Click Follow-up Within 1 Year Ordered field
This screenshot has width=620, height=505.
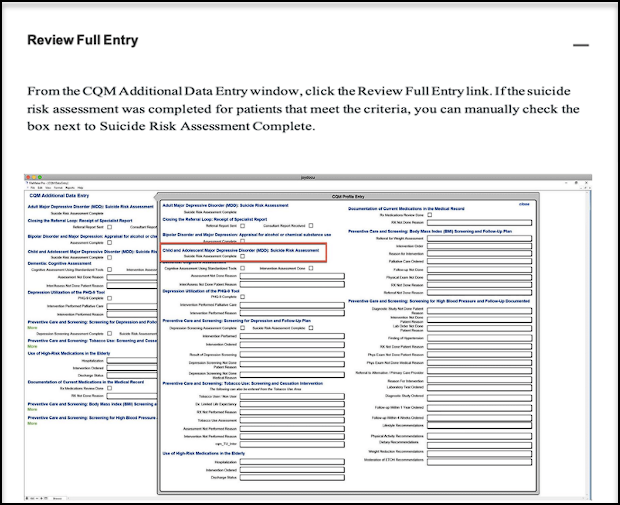coord(479,408)
